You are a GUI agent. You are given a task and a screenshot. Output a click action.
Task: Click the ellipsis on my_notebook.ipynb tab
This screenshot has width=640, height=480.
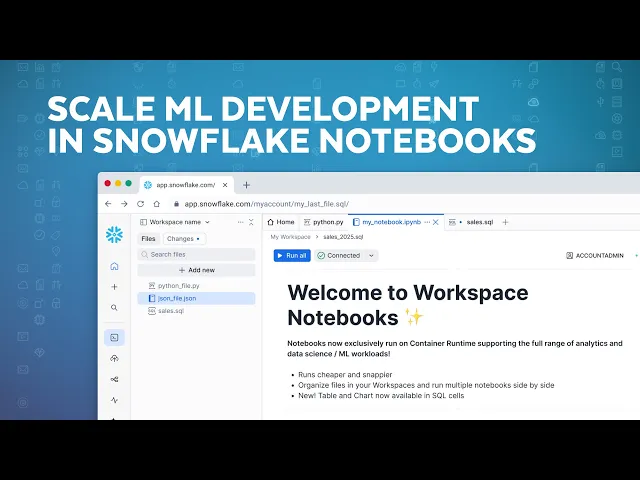[427, 222]
